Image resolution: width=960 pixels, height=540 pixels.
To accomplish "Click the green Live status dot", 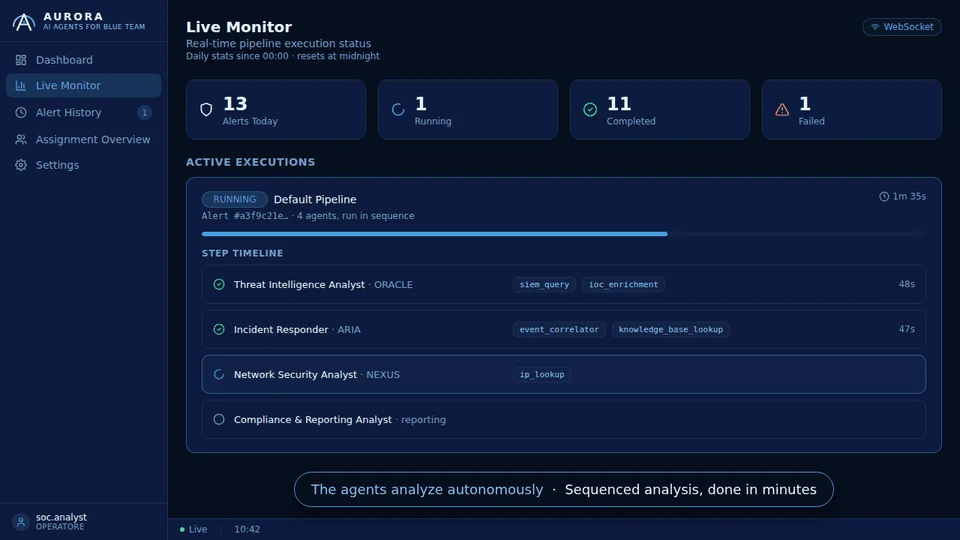I will (x=182, y=530).
